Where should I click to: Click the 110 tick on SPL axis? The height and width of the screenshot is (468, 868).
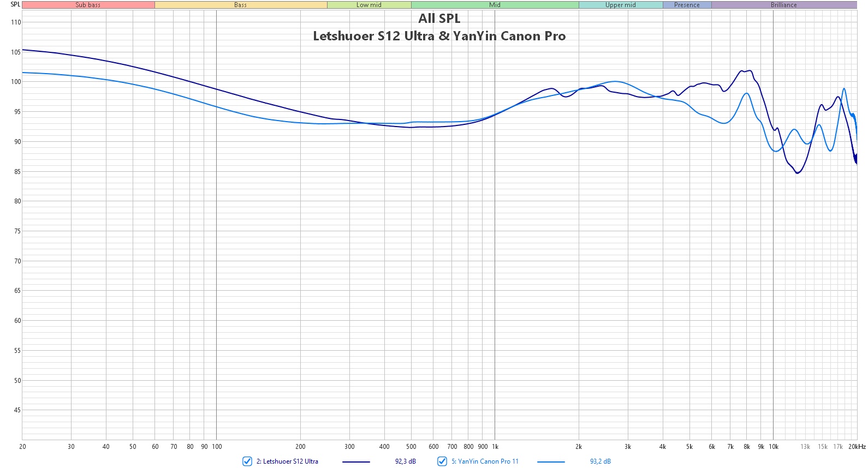click(x=16, y=22)
